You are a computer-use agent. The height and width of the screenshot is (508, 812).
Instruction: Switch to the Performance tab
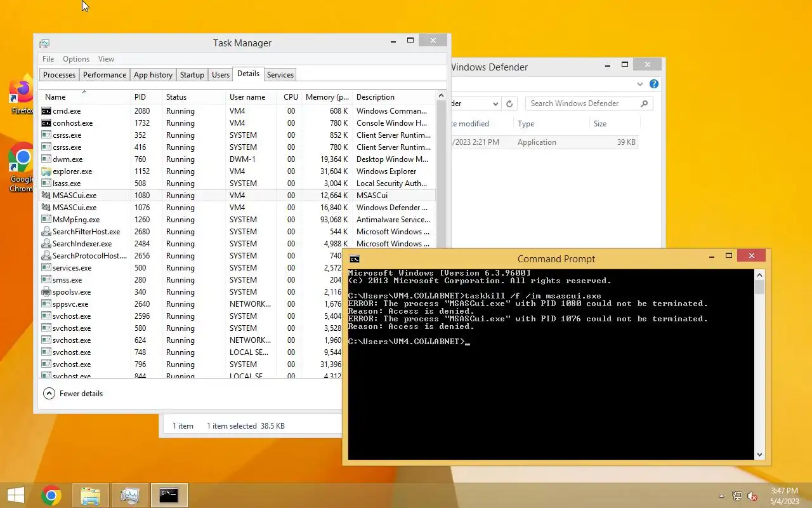coord(105,75)
